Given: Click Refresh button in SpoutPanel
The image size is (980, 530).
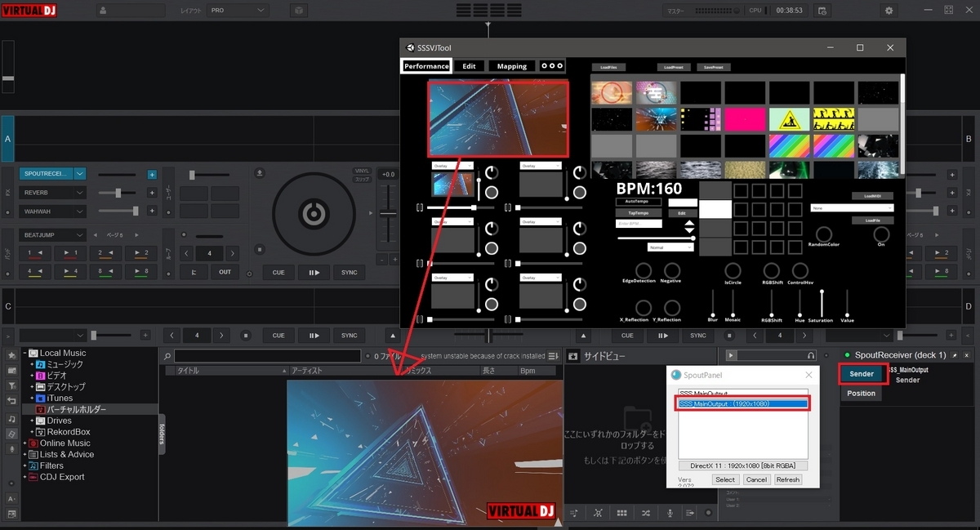Looking at the screenshot, I should (x=788, y=479).
